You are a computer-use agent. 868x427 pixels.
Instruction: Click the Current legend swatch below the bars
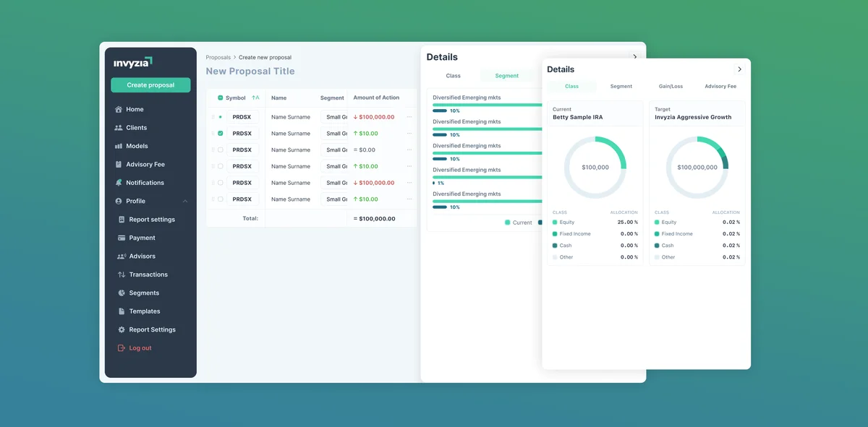(x=508, y=223)
